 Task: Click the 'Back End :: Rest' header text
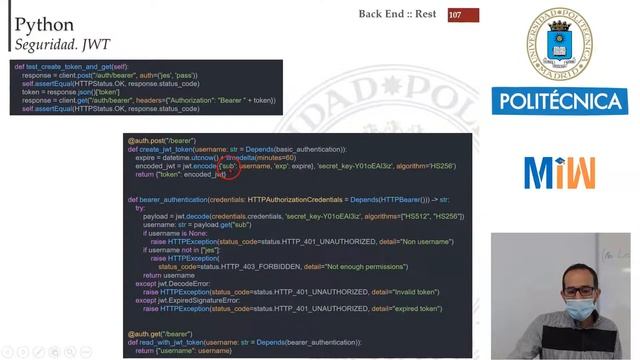click(x=397, y=14)
